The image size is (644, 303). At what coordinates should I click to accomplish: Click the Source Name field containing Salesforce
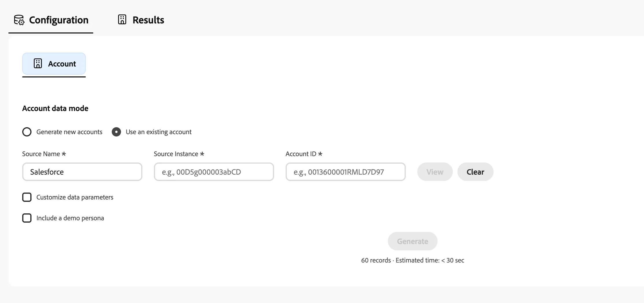[x=82, y=172]
